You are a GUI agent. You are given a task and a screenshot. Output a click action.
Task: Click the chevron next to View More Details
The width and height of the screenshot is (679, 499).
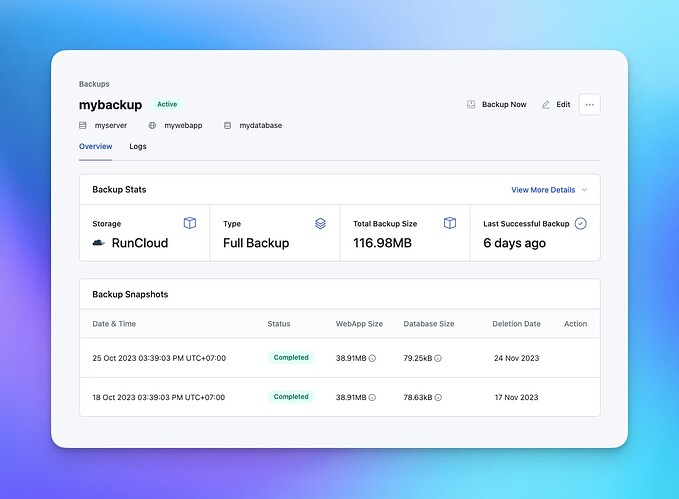point(584,190)
